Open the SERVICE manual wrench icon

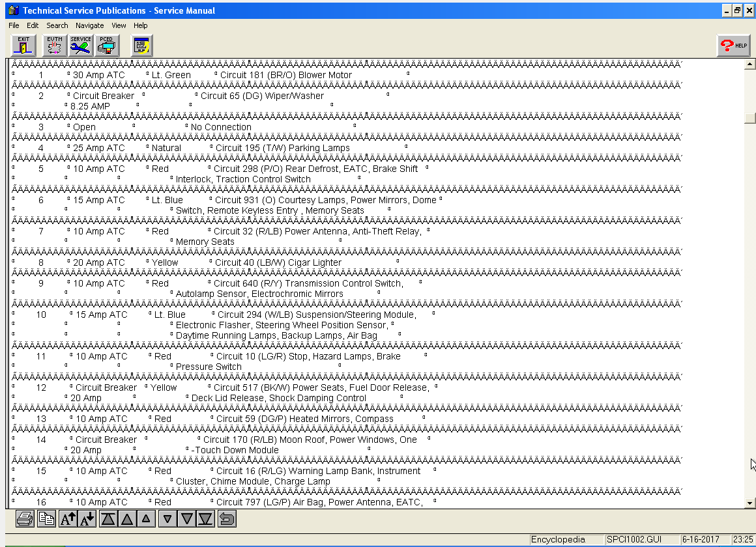click(x=81, y=46)
